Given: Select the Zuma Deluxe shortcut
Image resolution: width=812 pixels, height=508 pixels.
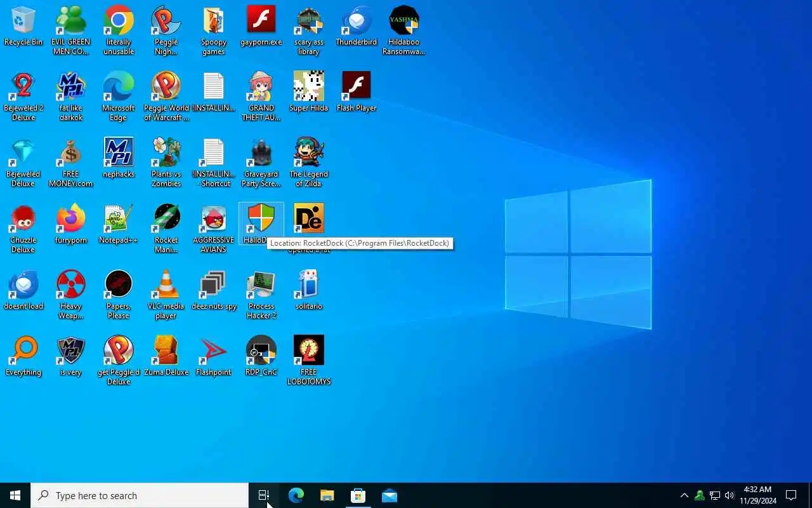Looking at the screenshot, I should pyautogui.click(x=166, y=356).
